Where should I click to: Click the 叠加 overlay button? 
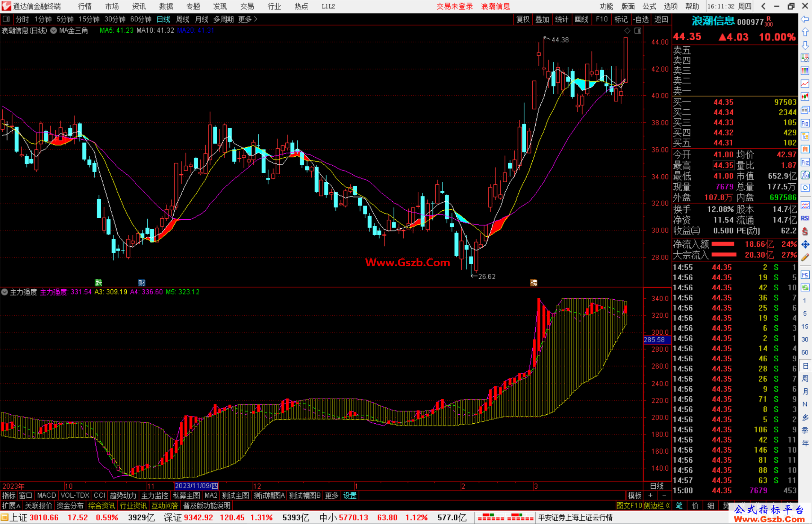(x=542, y=19)
